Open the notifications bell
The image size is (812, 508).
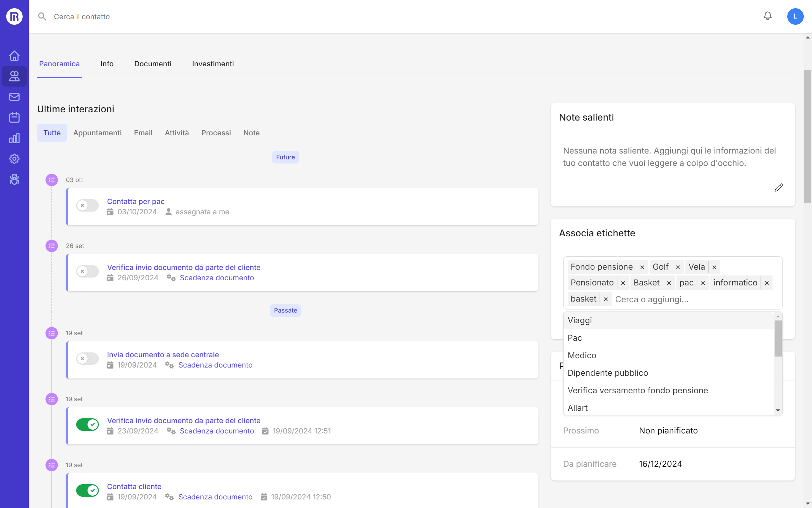[768, 16]
